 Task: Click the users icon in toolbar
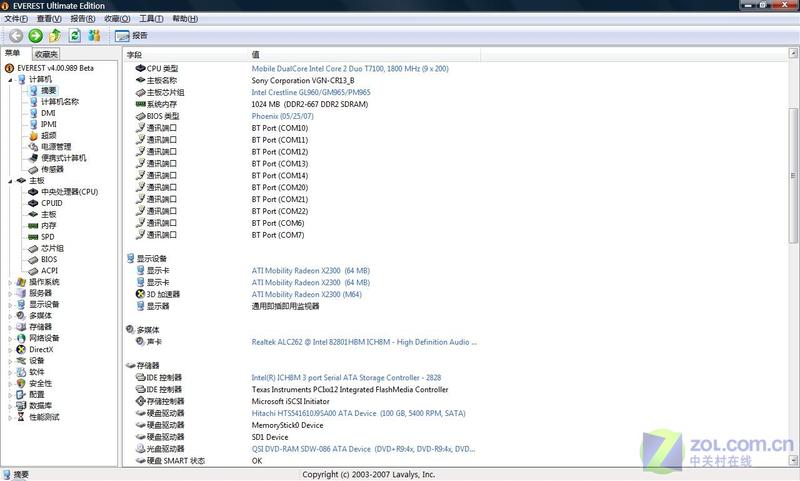point(94,36)
